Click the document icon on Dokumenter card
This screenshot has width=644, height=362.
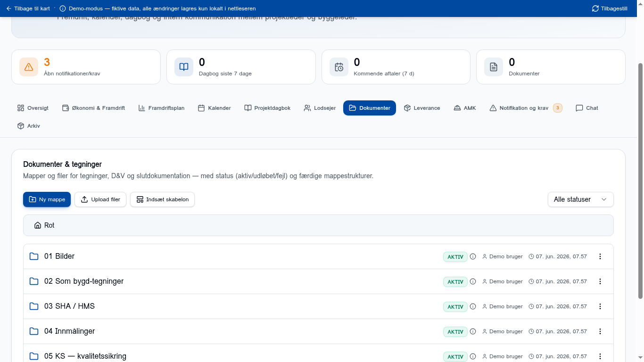click(494, 67)
